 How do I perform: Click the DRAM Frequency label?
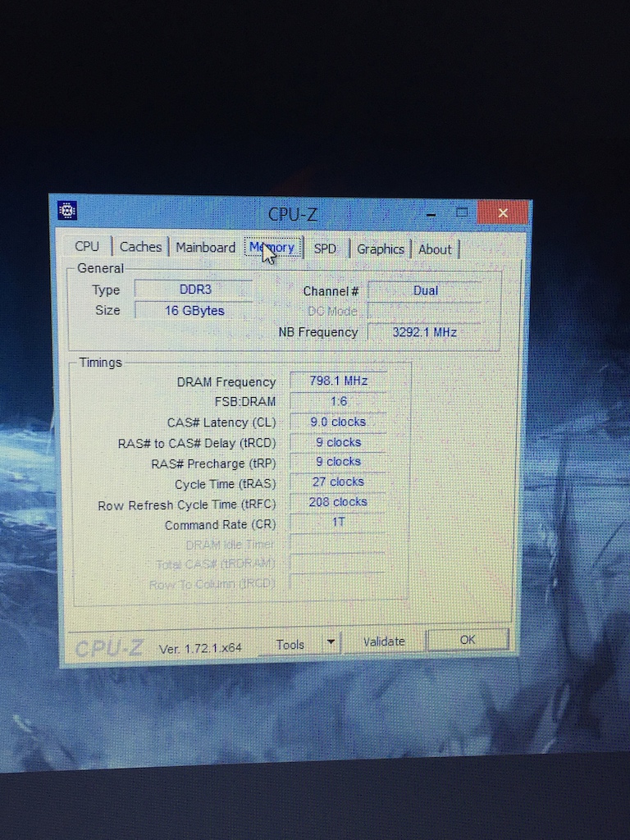click(x=226, y=382)
